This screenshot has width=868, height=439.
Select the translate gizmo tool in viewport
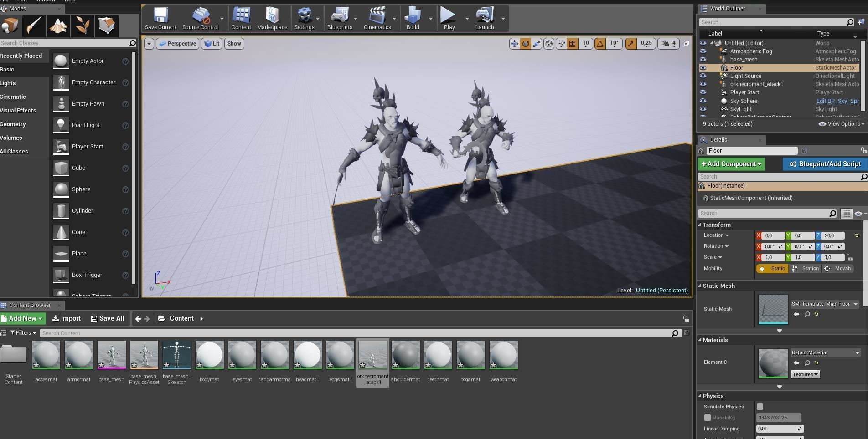pos(514,44)
